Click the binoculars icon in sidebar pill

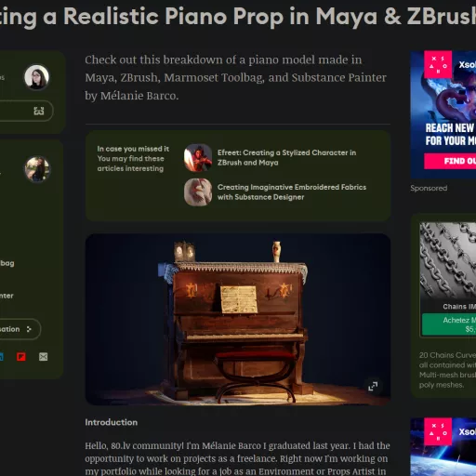pyautogui.click(x=39, y=111)
